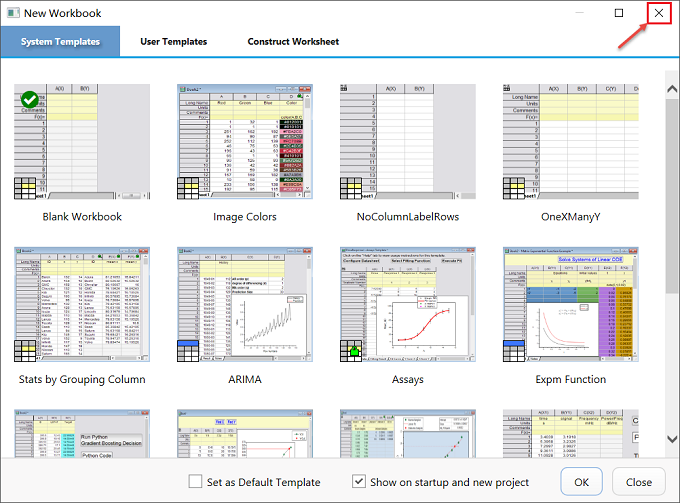
Task: Open the Construct Worksheet tab
Action: pos(293,42)
